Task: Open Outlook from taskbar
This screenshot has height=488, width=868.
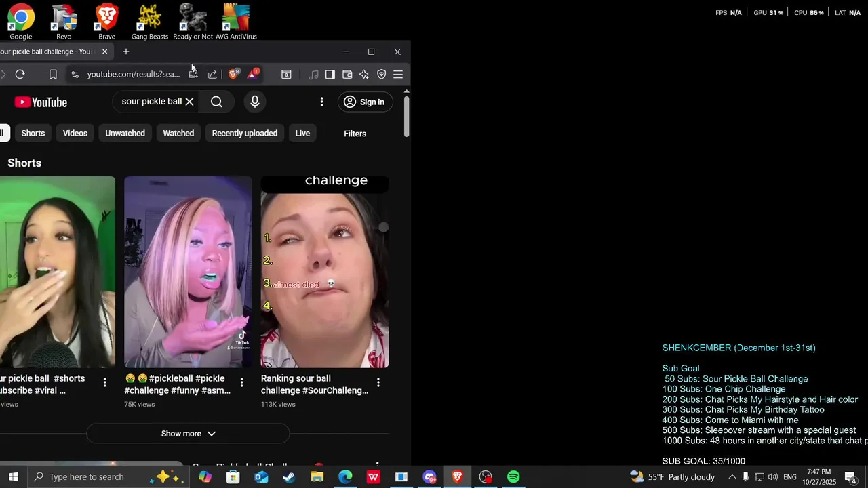Action: 261,477
